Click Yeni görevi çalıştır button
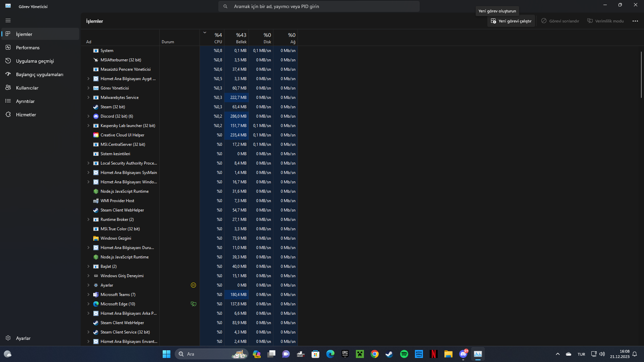Viewport: 644px width, 362px height. (511, 21)
